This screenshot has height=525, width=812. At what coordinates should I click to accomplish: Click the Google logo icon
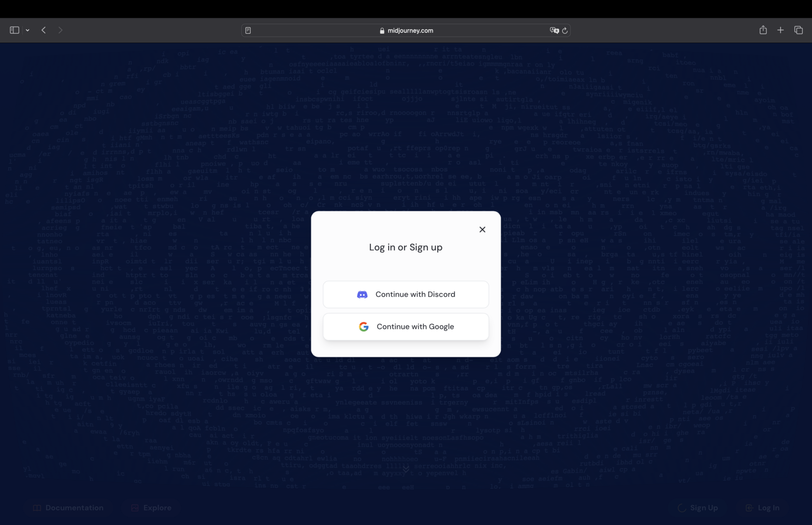(364, 326)
